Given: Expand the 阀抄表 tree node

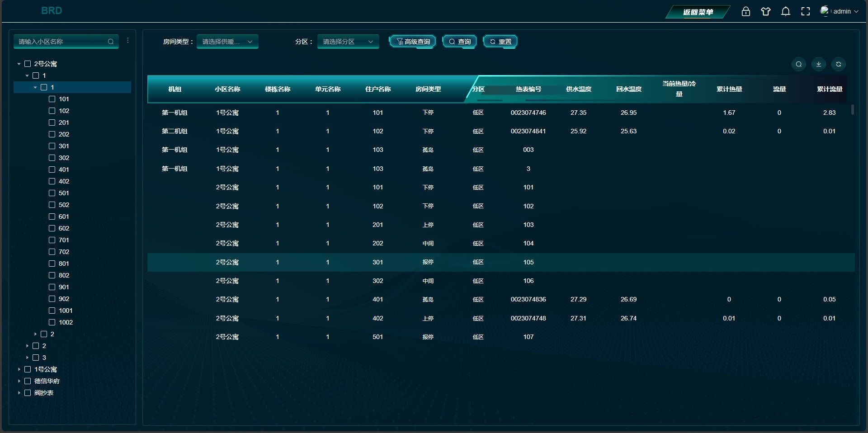Looking at the screenshot, I should (19, 393).
